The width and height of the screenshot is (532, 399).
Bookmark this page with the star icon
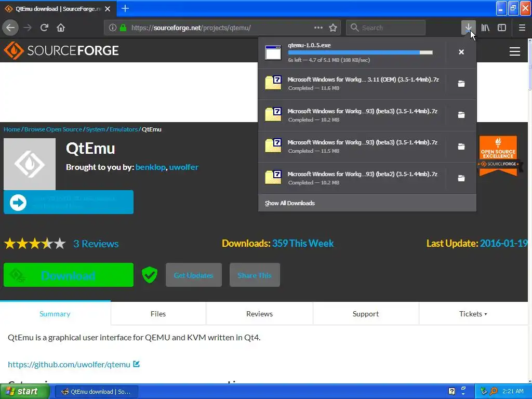[333, 28]
